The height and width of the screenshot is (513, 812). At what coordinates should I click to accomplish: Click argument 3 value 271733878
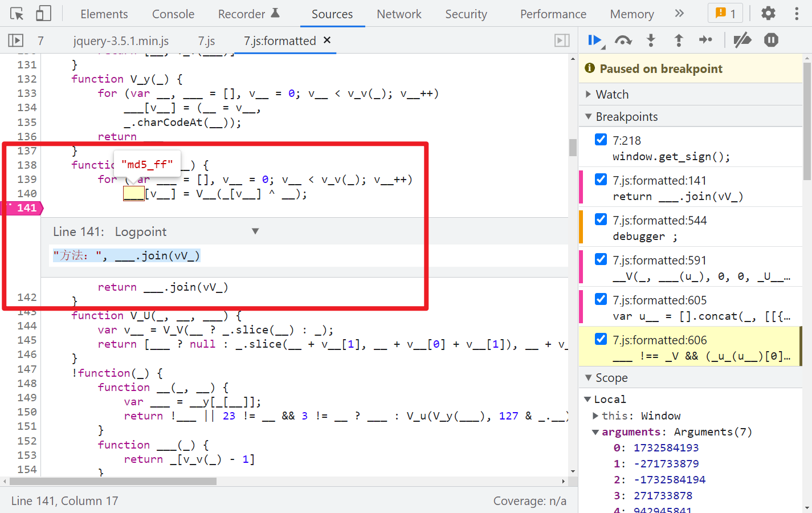tap(663, 495)
